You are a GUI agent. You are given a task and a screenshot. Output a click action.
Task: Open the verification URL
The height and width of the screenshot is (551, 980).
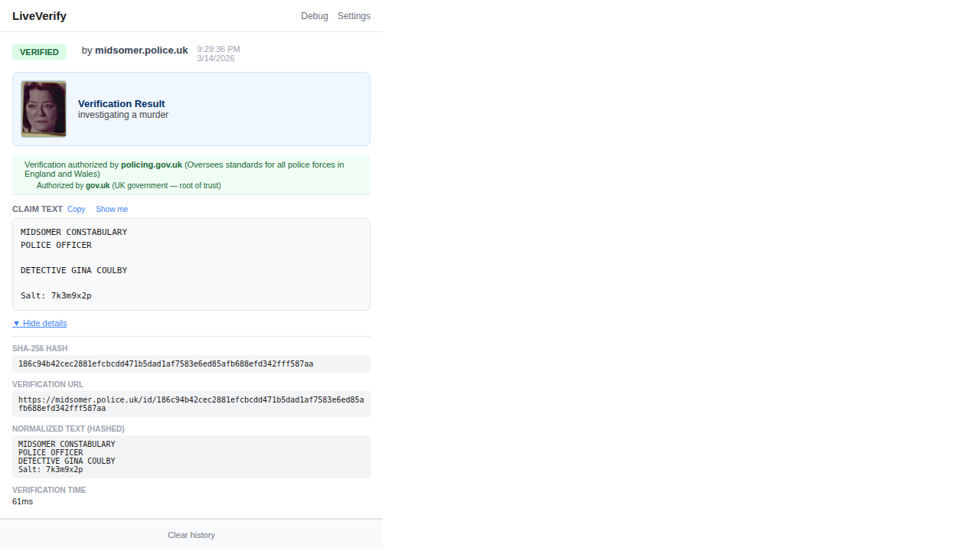pyautogui.click(x=191, y=403)
